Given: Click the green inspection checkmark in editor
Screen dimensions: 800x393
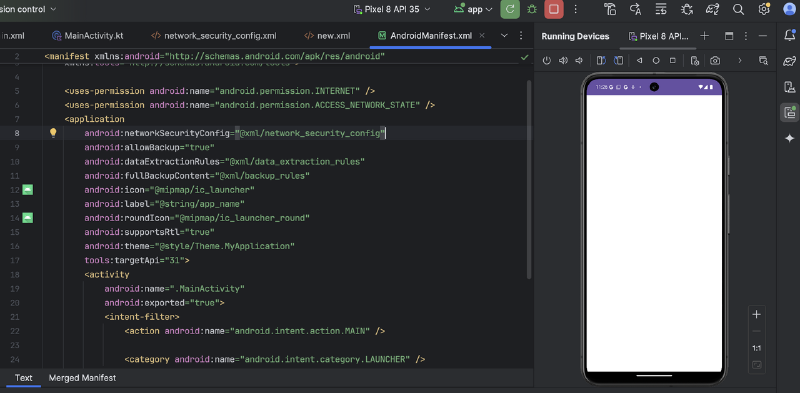Looking at the screenshot, I should point(524,58).
